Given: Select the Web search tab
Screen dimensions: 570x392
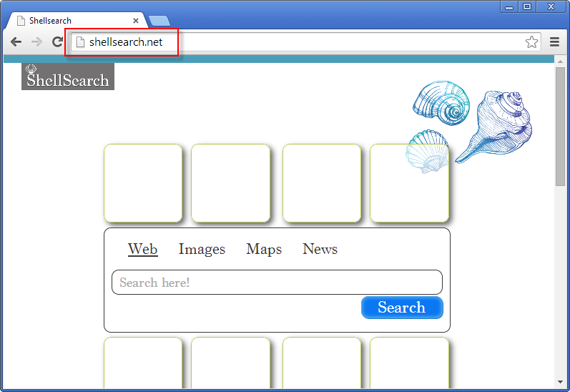Looking at the screenshot, I should pyautogui.click(x=142, y=249).
